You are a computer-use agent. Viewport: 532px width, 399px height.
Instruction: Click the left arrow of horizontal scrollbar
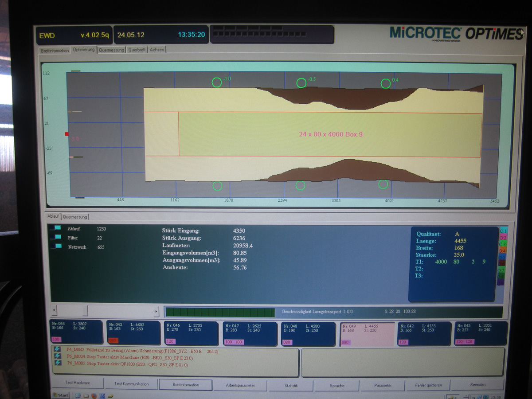click(x=54, y=310)
